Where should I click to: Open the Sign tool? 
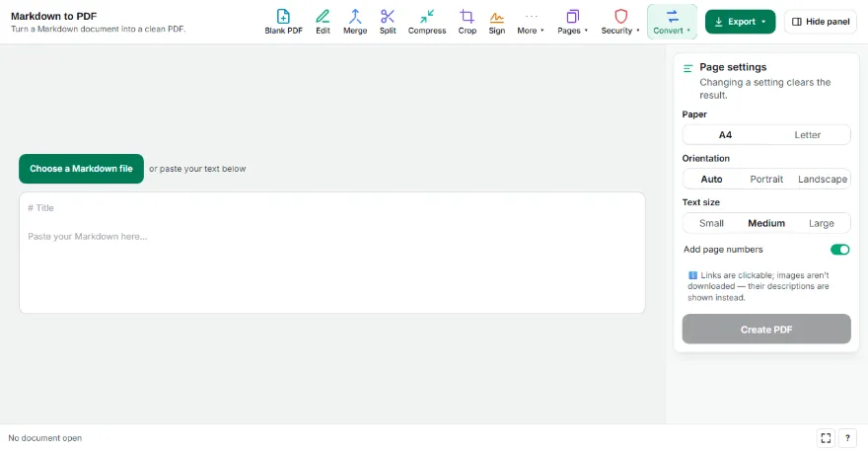[x=496, y=22]
